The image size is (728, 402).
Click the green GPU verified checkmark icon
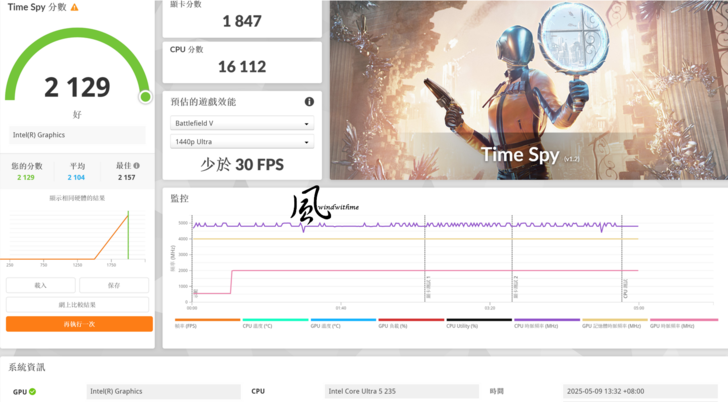coord(32,391)
